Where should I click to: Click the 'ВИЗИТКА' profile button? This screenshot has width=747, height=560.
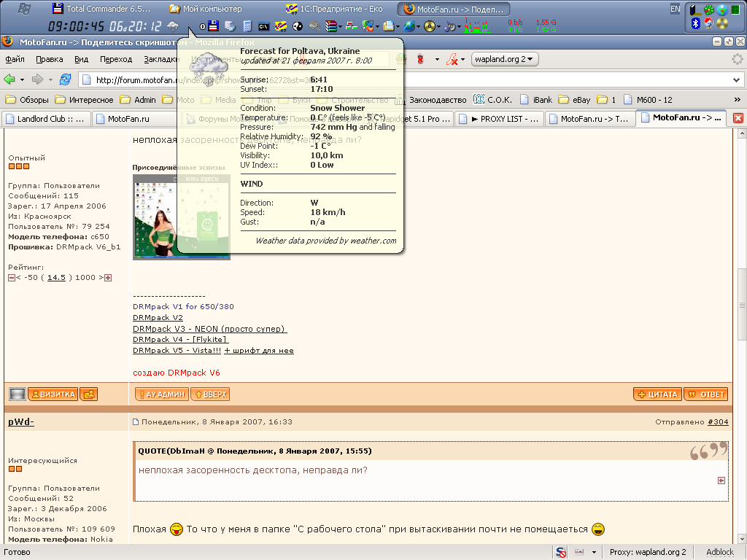pyautogui.click(x=53, y=394)
